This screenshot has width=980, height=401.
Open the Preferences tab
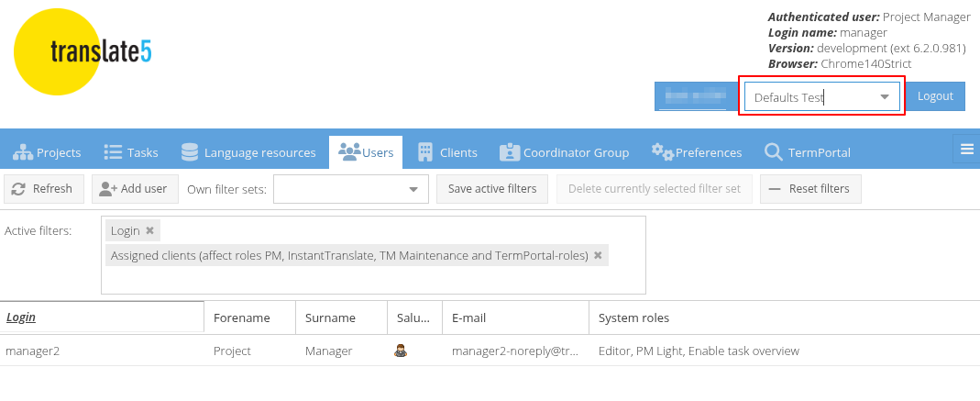click(x=697, y=152)
